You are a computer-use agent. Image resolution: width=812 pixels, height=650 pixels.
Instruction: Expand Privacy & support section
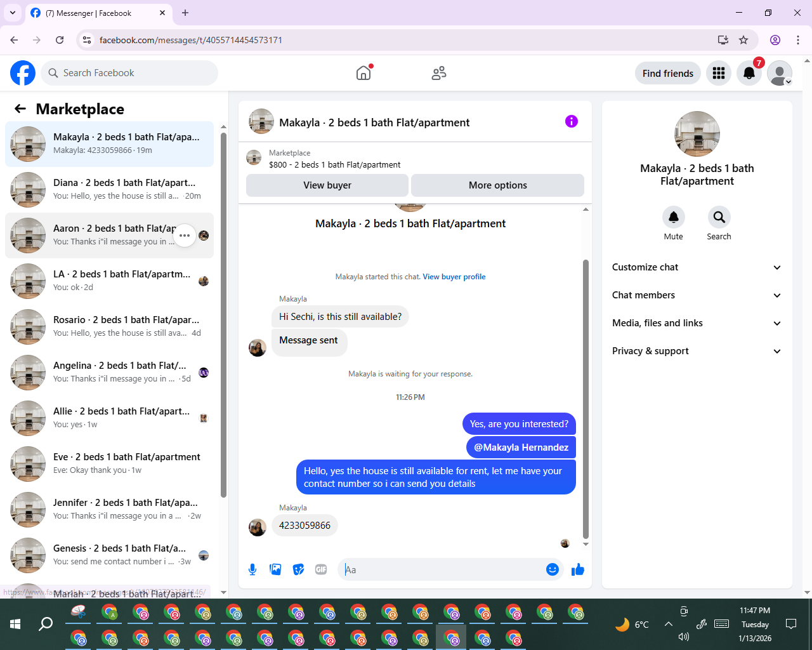(697, 351)
